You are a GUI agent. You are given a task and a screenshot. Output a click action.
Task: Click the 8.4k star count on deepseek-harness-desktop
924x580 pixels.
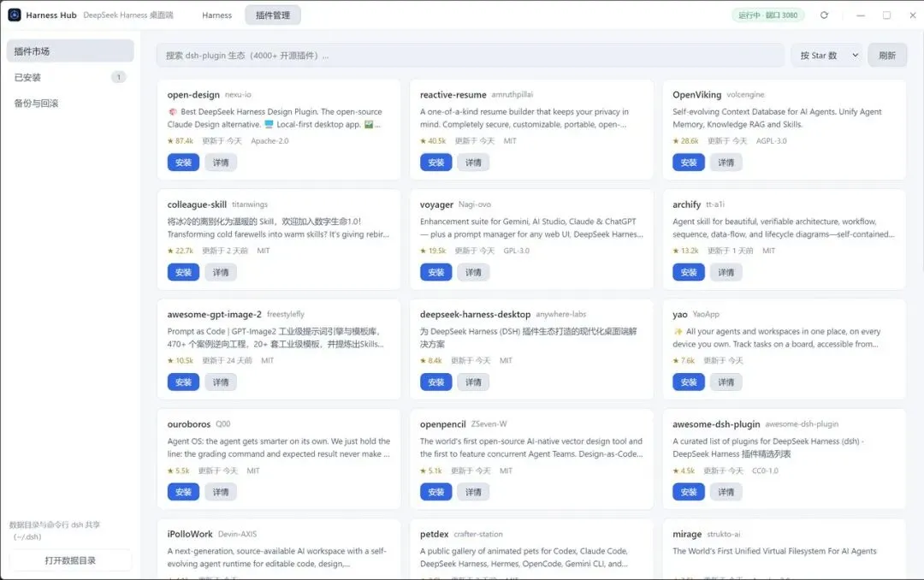(x=430, y=361)
